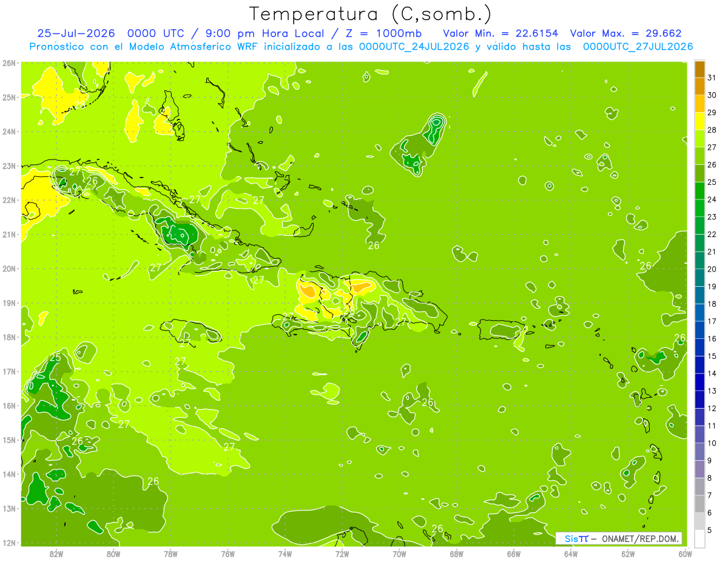Click the '0000UTC_27JUL2026' valid-until time
This screenshot has width=728, height=562.
point(638,47)
